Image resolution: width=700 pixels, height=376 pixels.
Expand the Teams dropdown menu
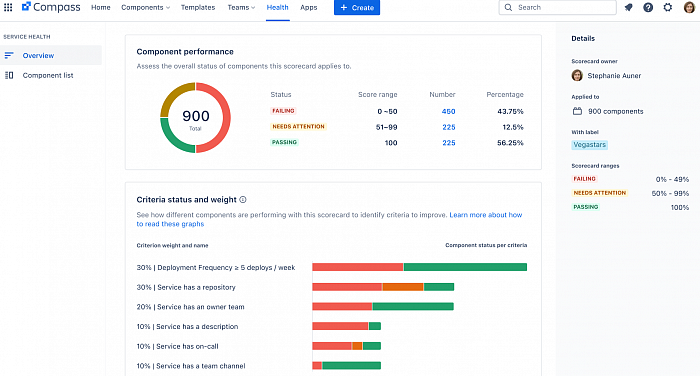tap(242, 7)
